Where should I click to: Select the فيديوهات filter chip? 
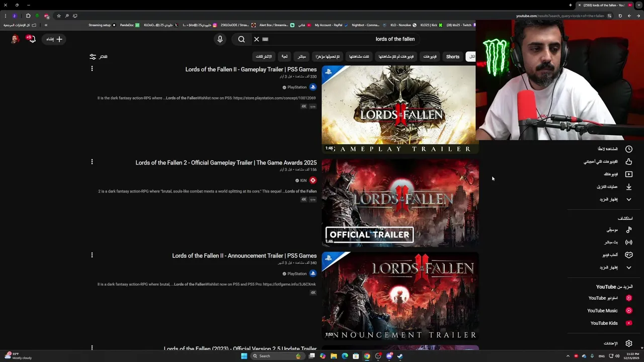pos(430,57)
